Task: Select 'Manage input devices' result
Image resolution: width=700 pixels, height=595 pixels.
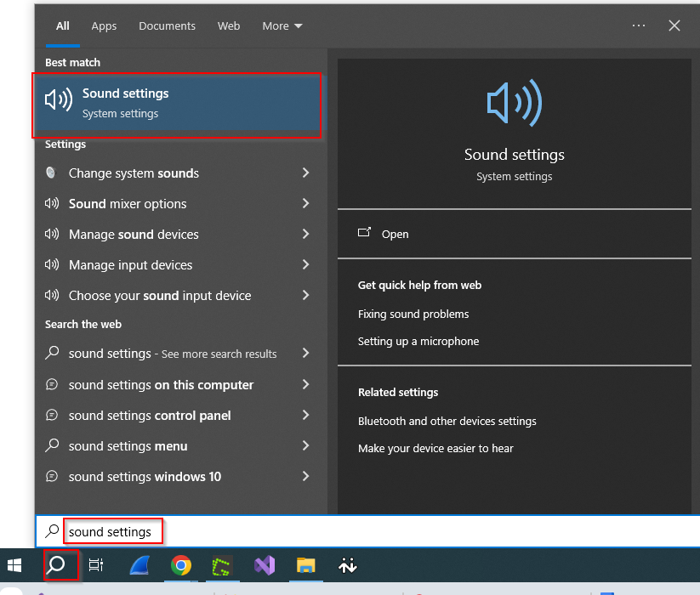Action: (180, 264)
